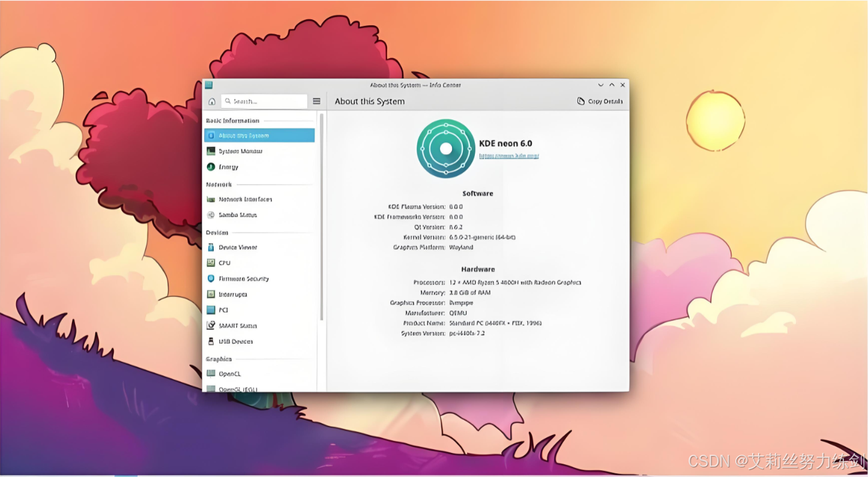The height and width of the screenshot is (477, 868).
Task: Open Firmware Security shield icon entry
Action: [211, 278]
